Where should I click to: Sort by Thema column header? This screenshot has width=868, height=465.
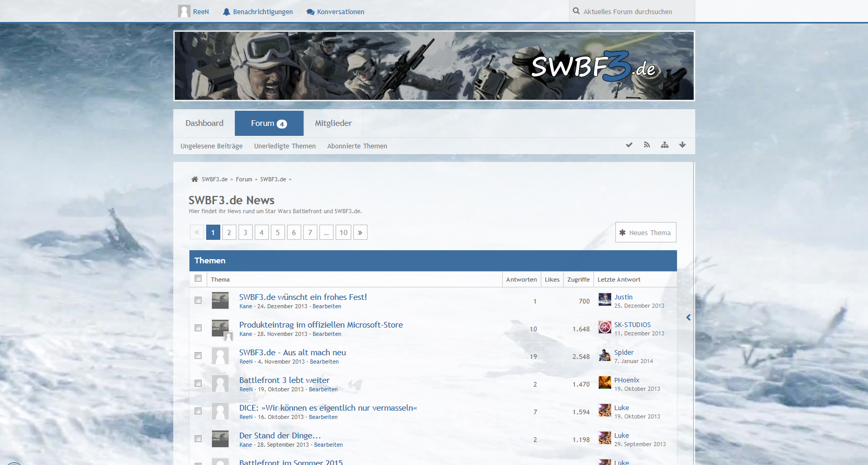(x=220, y=280)
